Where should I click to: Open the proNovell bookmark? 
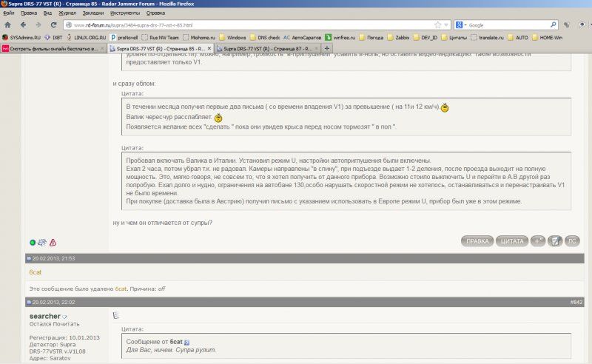coord(124,38)
